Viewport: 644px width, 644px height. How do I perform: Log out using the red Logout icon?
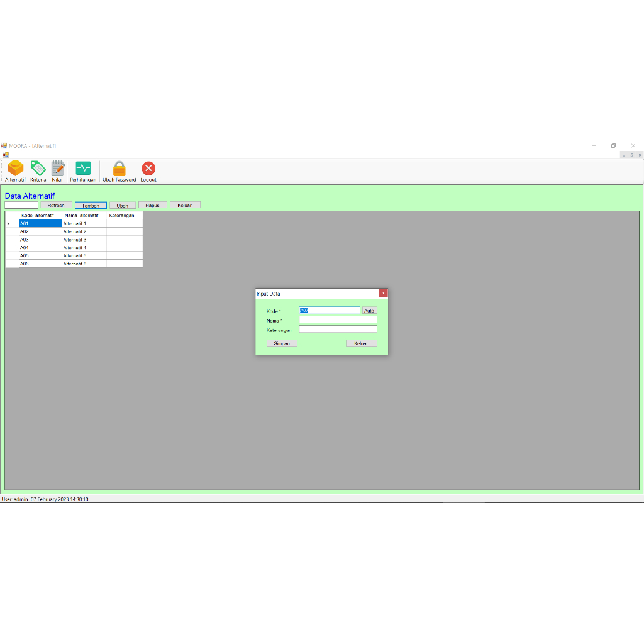coord(148,170)
